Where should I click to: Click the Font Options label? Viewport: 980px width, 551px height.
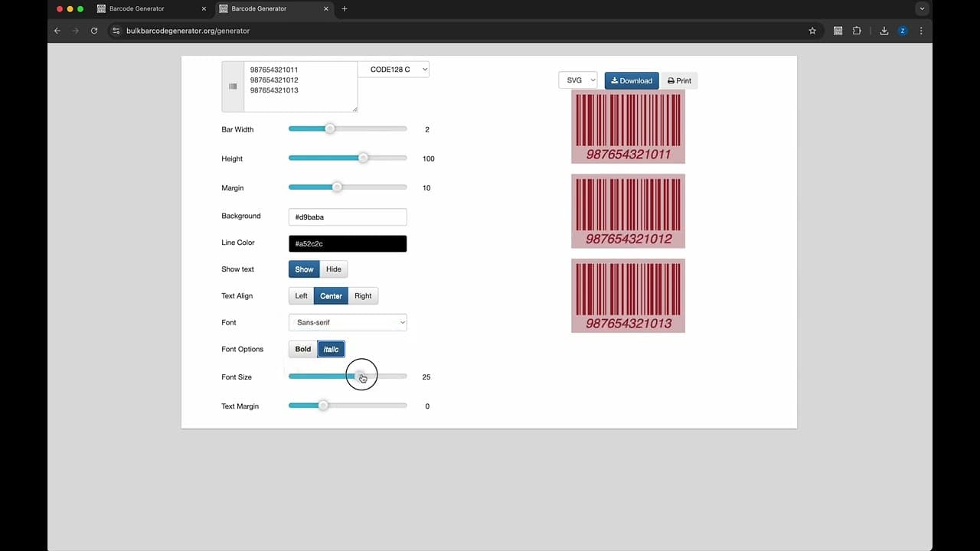click(243, 349)
